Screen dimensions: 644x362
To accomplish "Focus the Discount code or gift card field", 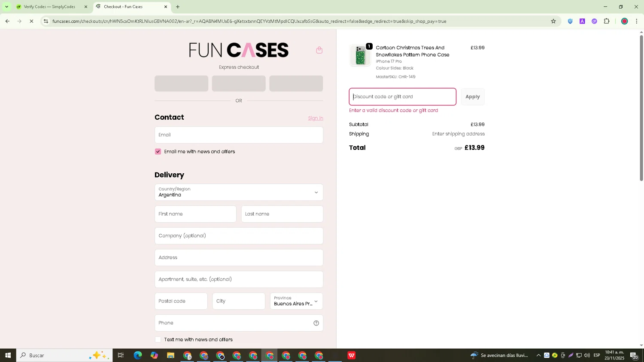I will point(403,97).
